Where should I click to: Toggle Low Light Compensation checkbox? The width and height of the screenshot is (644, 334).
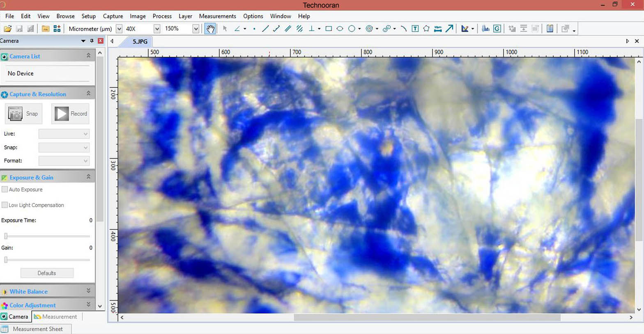[x=5, y=205]
